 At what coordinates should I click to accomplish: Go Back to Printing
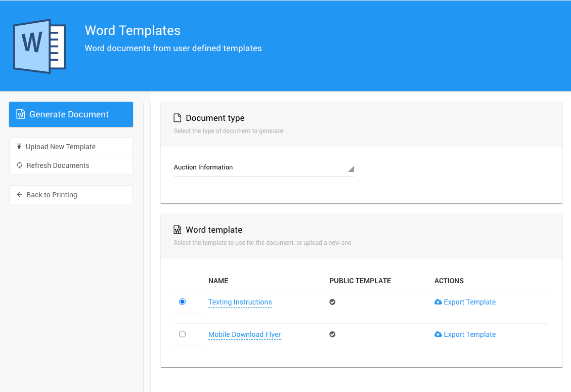click(52, 195)
